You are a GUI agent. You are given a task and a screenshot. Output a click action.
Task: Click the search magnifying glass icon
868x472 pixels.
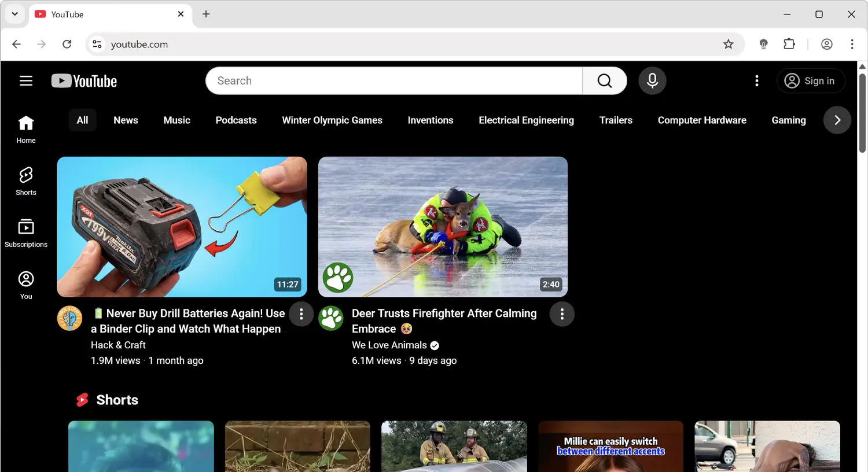(x=604, y=80)
